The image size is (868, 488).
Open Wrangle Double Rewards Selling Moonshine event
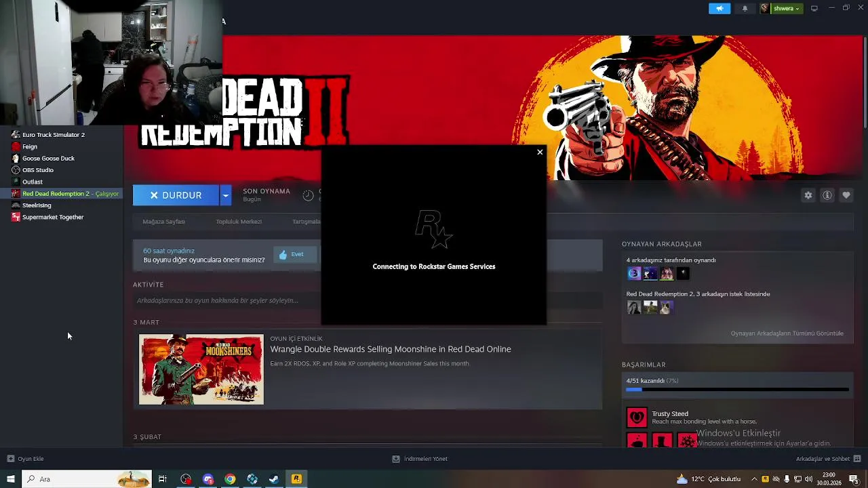point(391,349)
